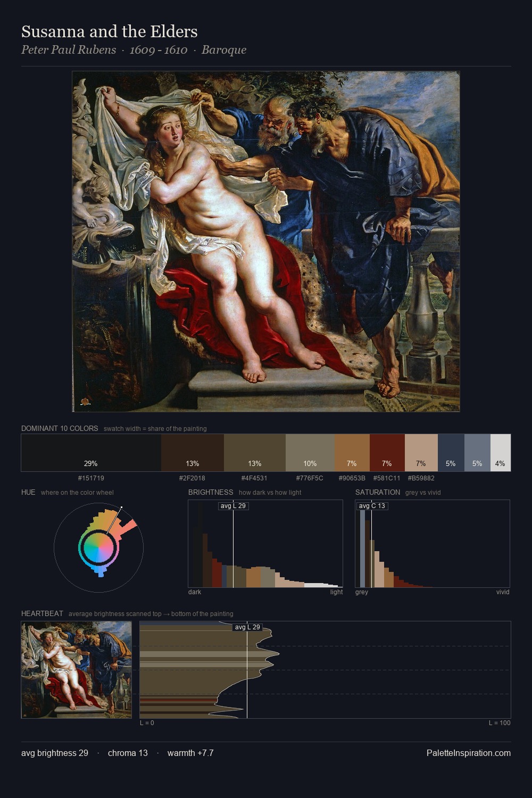Click the heartbeat brightness profile chart
This screenshot has height=798, width=532.
(x=325, y=670)
